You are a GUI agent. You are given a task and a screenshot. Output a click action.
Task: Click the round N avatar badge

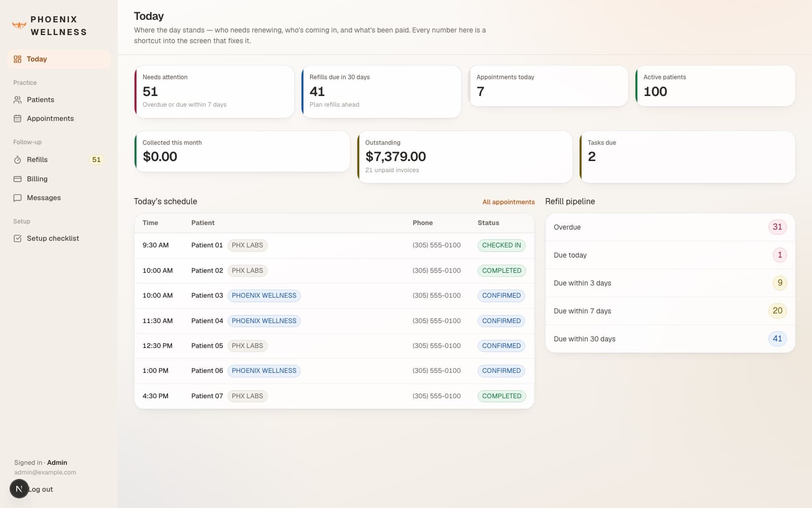pos(19,489)
